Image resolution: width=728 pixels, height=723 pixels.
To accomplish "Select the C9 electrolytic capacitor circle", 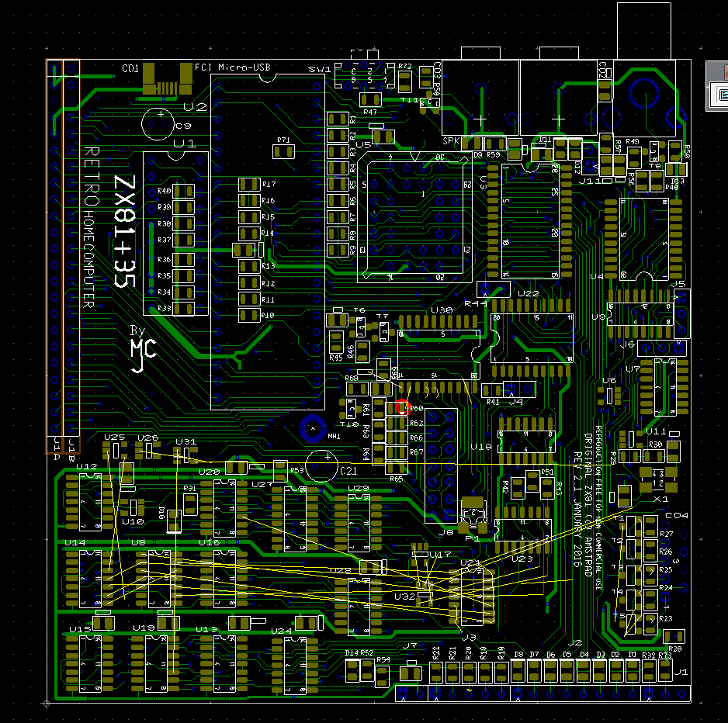I will click(158, 124).
